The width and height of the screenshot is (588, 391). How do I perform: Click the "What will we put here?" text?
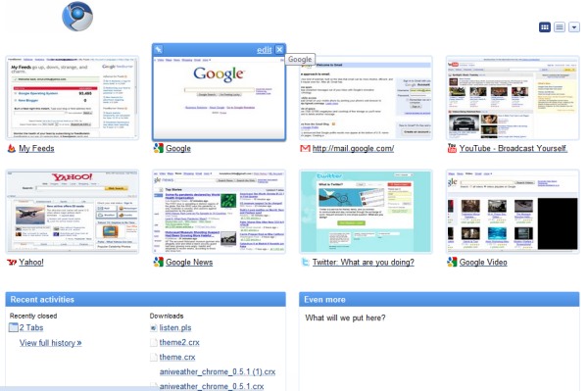345,318
